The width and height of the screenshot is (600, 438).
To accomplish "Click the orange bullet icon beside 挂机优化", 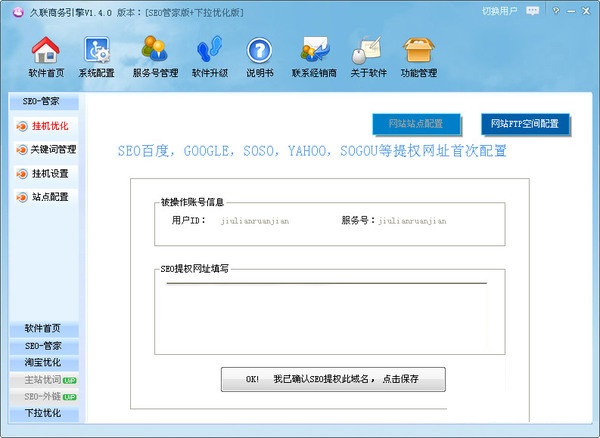I will 22,126.
